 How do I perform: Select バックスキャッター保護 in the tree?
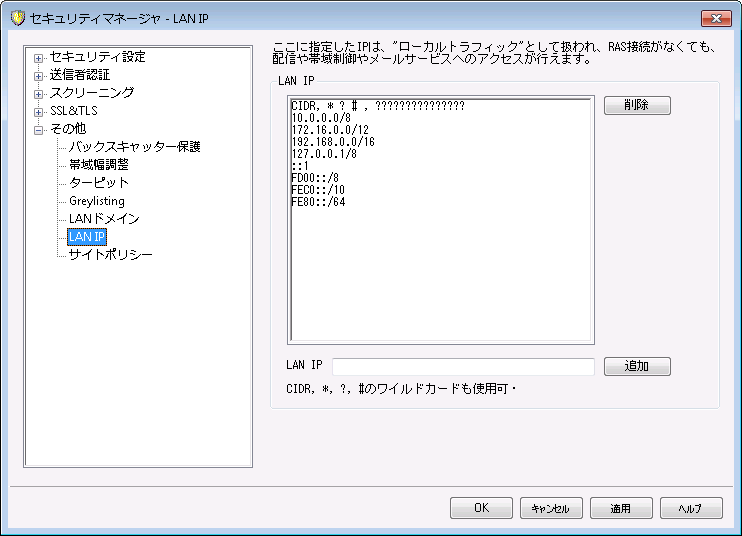tap(134, 147)
